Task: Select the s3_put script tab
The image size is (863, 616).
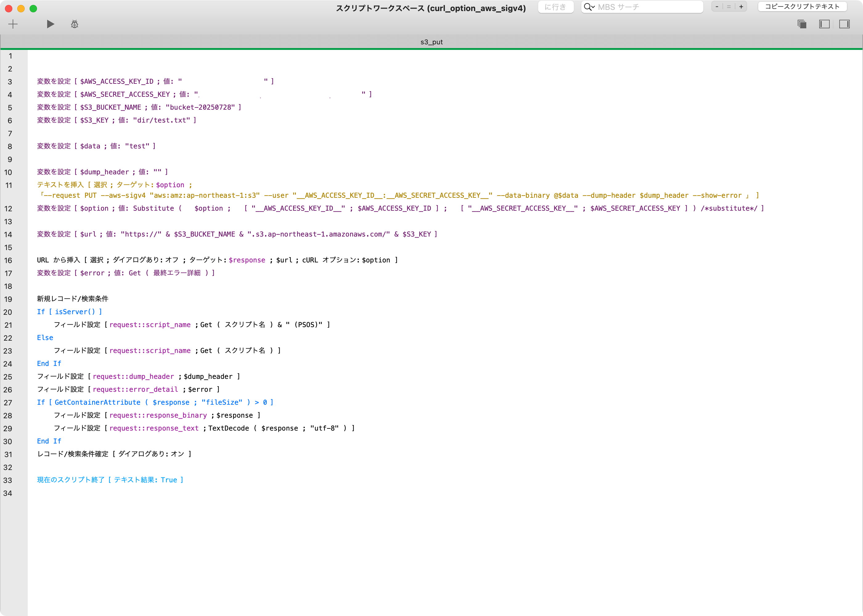Action: click(431, 42)
